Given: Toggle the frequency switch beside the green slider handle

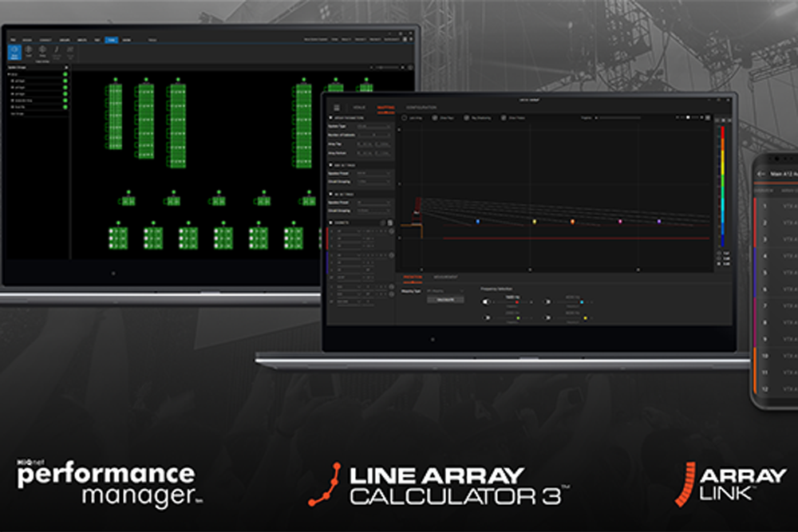Looking at the screenshot, I should click(x=487, y=318).
